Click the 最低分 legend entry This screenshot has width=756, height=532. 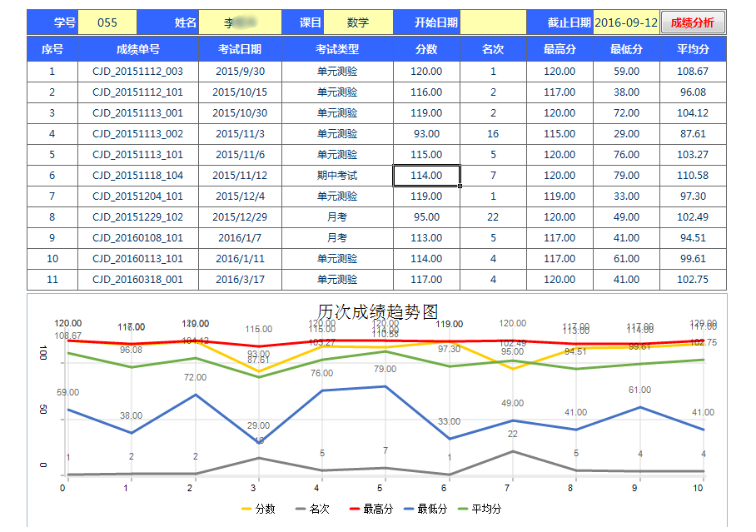pyautogui.click(x=425, y=509)
